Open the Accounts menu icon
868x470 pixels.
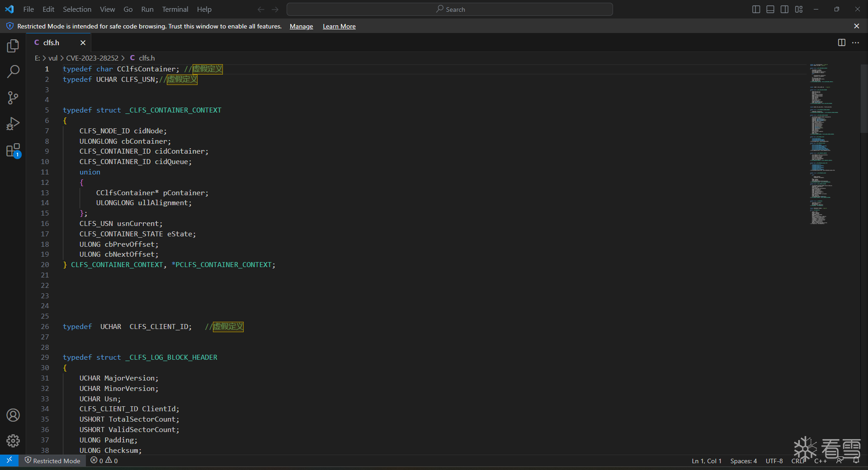(13, 415)
